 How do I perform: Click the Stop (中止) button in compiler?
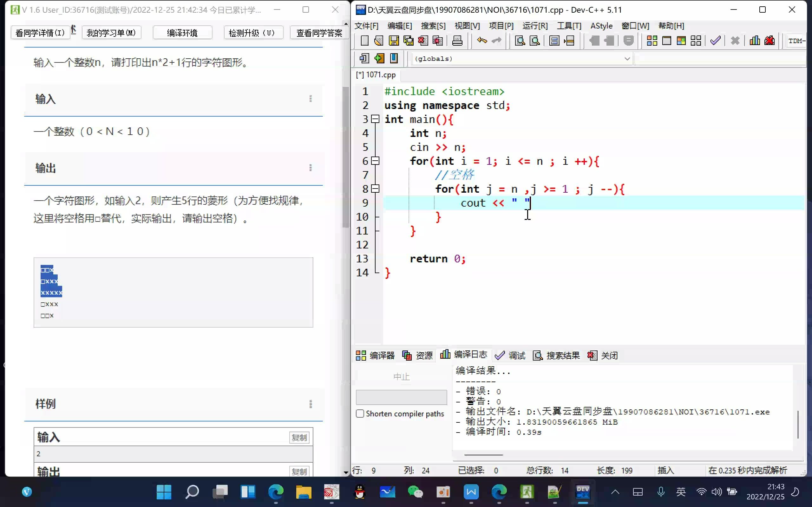click(x=402, y=377)
